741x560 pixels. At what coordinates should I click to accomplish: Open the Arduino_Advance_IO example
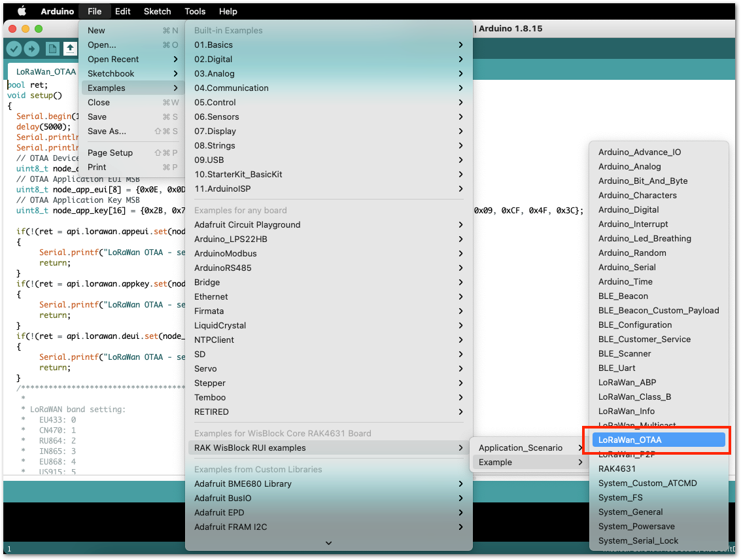tap(659, 152)
